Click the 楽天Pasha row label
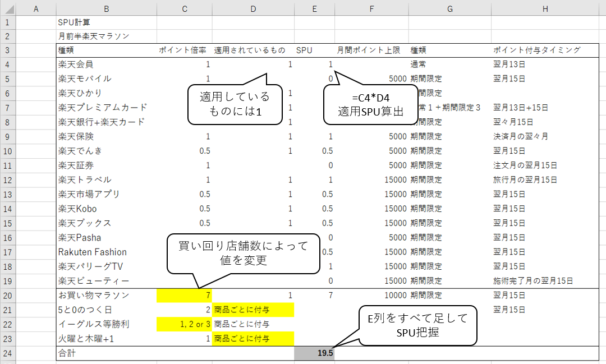The width and height of the screenshot is (606, 364). click(106, 238)
